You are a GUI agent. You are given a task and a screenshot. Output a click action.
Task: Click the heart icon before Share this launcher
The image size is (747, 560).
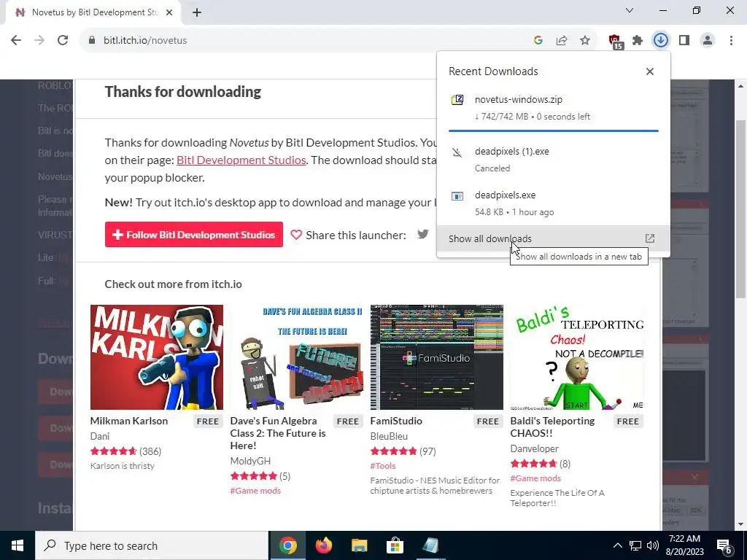[296, 235]
